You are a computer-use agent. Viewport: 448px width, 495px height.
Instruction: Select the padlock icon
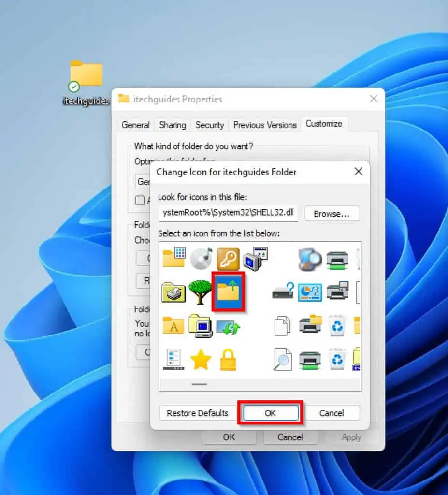[229, 359]
